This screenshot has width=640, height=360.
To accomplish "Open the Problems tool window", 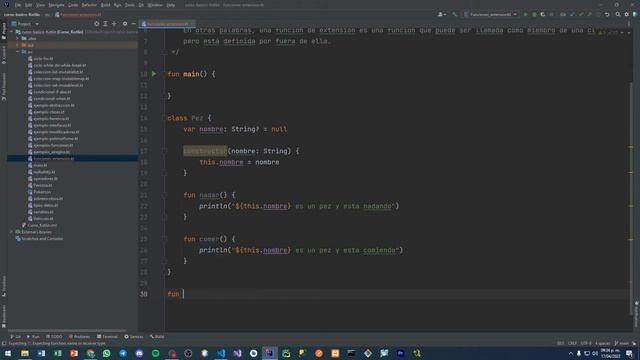I will point(79,337).
